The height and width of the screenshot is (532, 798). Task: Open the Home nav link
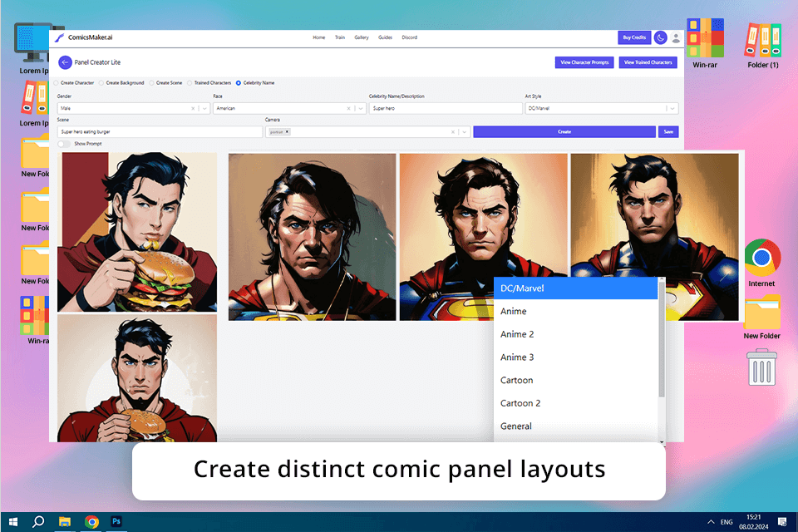(319, 37)
